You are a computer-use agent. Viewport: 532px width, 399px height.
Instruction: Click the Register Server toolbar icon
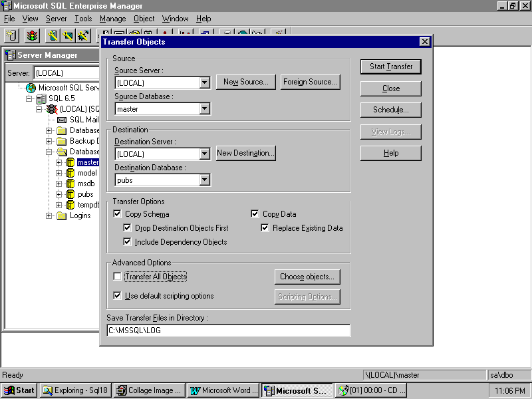(x=12, y=35)
